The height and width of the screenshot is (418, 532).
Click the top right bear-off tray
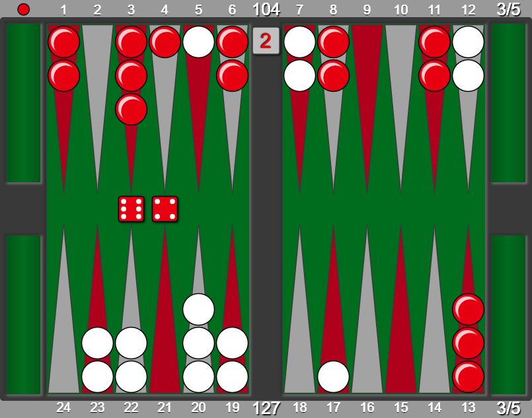(x=508, y=103)
